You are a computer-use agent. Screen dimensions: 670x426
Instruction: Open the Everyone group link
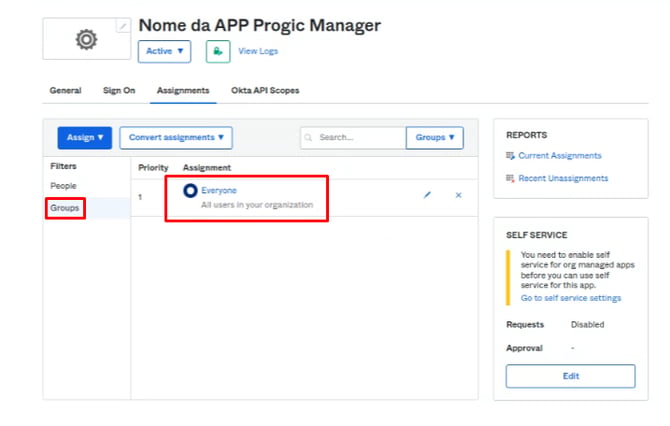219,191
